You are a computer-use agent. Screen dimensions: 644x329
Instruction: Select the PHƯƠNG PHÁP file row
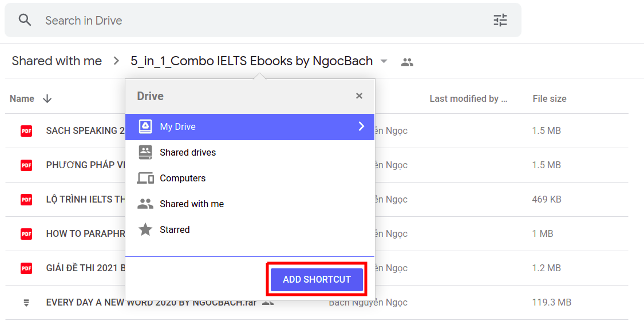click(x=317, y=165)
